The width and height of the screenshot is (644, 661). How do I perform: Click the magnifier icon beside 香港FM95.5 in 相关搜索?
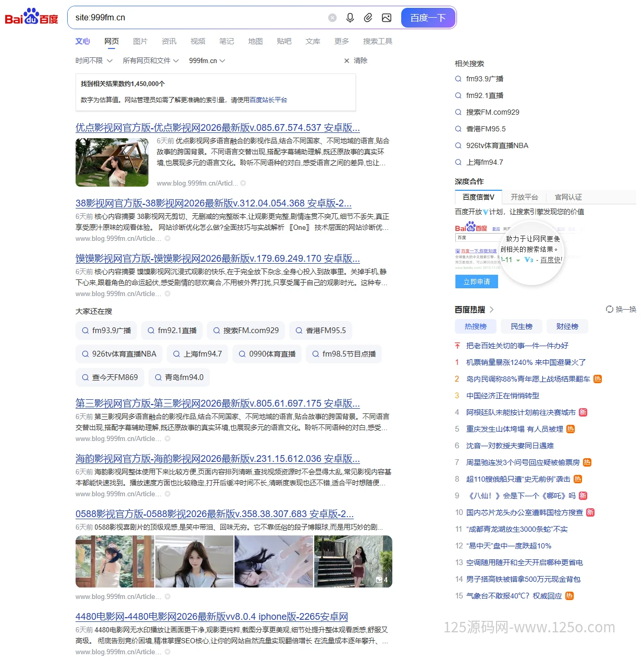[x=459, y=129]
